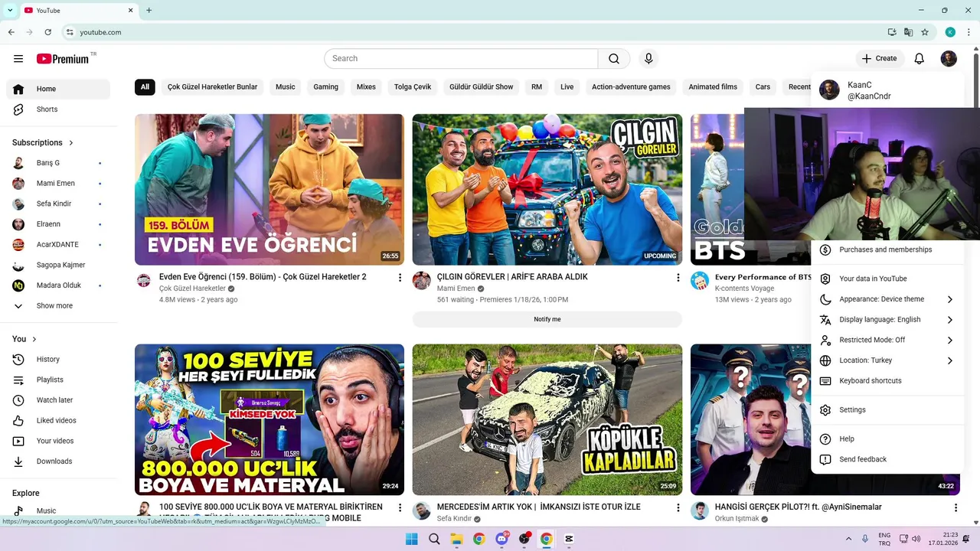The width and height of the screenshot is (980, 551).
Task: Select the All filter chip
Action: point(145,87)
